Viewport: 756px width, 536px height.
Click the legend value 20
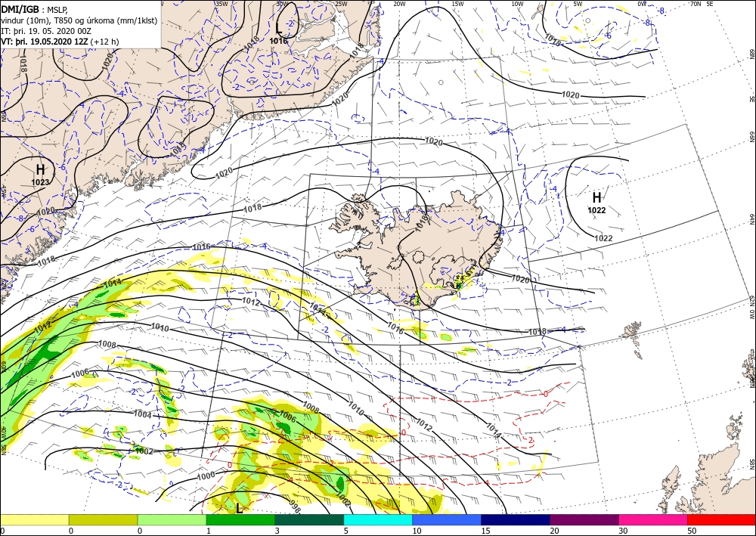(x=554, y=531)
